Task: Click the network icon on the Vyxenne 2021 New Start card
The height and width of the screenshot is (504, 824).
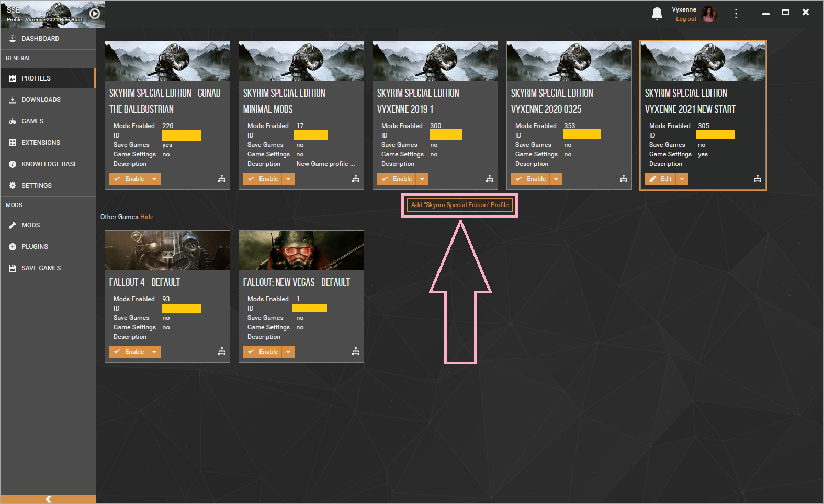Action: coord(758,179)
